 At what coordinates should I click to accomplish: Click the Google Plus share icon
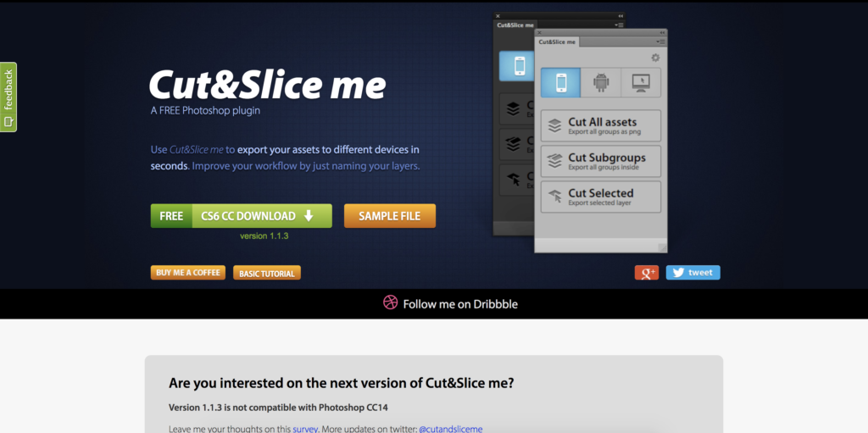(646, 273)
